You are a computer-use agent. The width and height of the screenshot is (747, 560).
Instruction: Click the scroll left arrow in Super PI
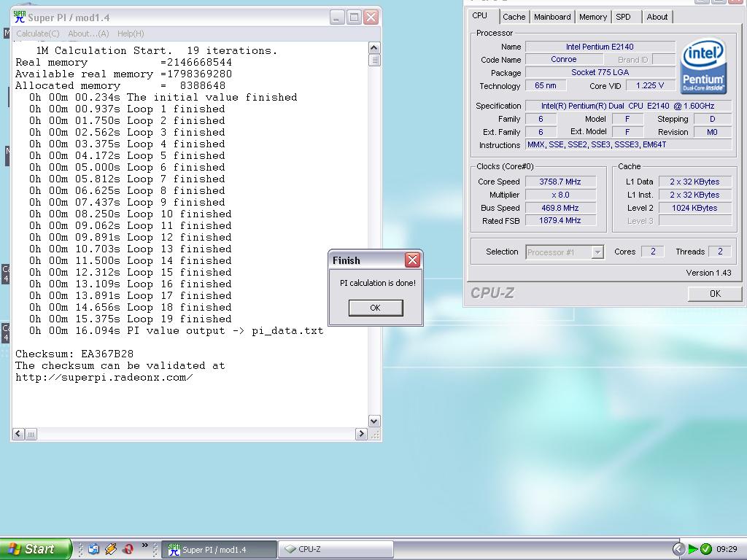(x=18, y=434)
